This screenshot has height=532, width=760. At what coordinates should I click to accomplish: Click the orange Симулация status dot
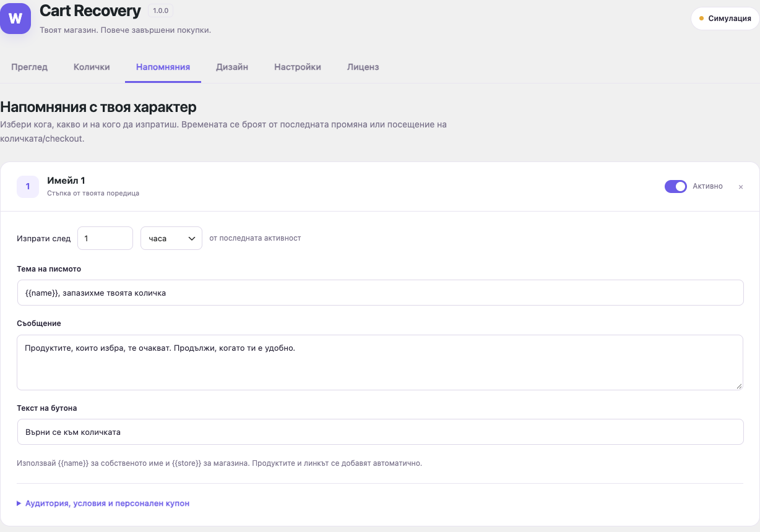pyautogui.click(x=701, y=19)
